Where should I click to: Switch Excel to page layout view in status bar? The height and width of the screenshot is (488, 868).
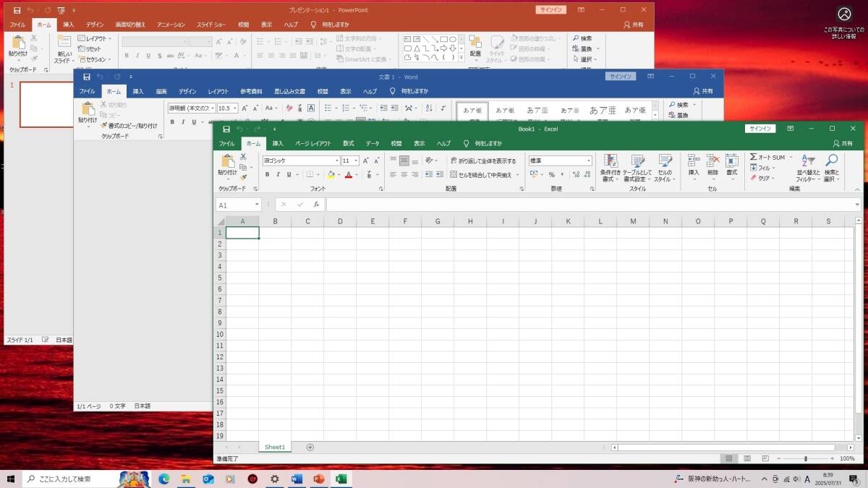746,458
